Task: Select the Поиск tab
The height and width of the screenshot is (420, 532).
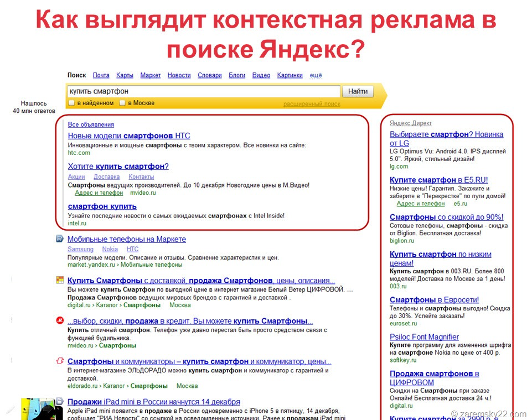Action: (x=77, y=75)
